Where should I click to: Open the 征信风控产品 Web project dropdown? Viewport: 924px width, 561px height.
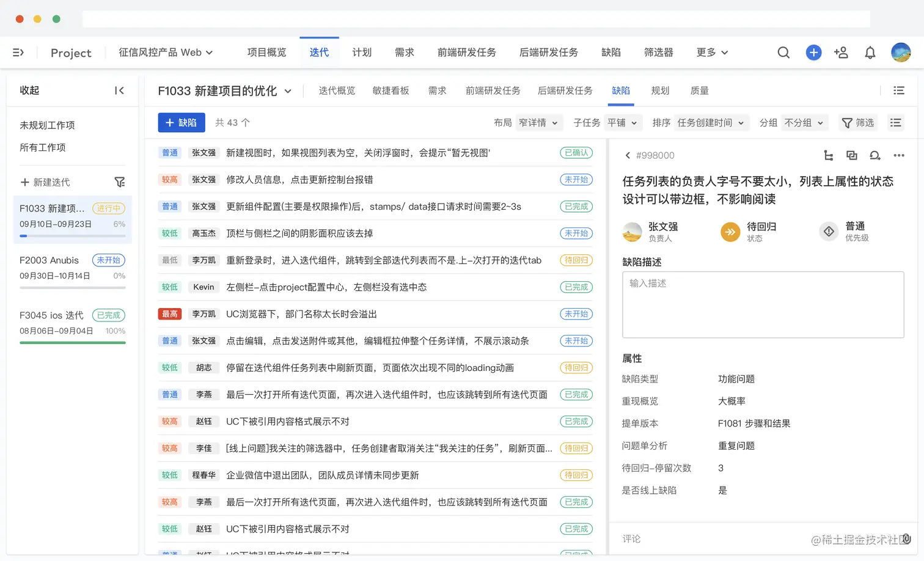coord(166,53)
